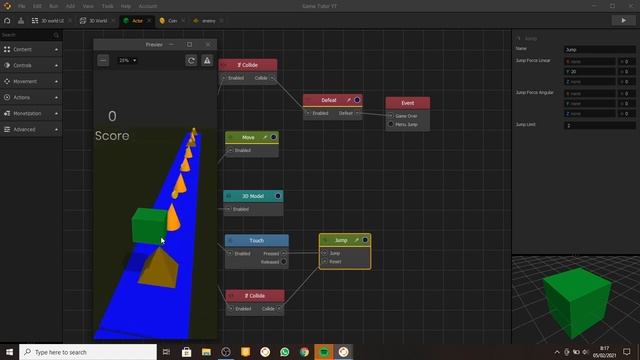Click the Windows taskbar search box
Viewport: 640px width, 360px height.
coord(88,352)
